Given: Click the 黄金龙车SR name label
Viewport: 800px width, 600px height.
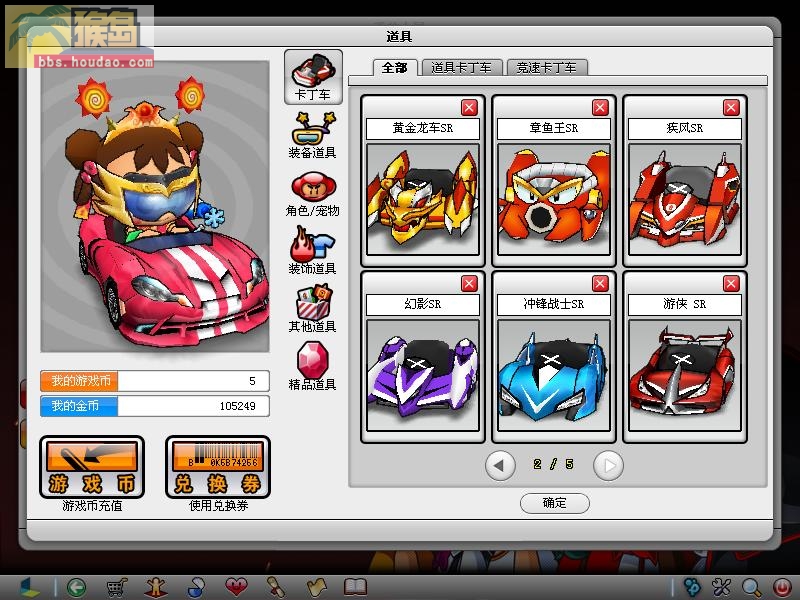Looking at the screenshot, I should [423, 129].
